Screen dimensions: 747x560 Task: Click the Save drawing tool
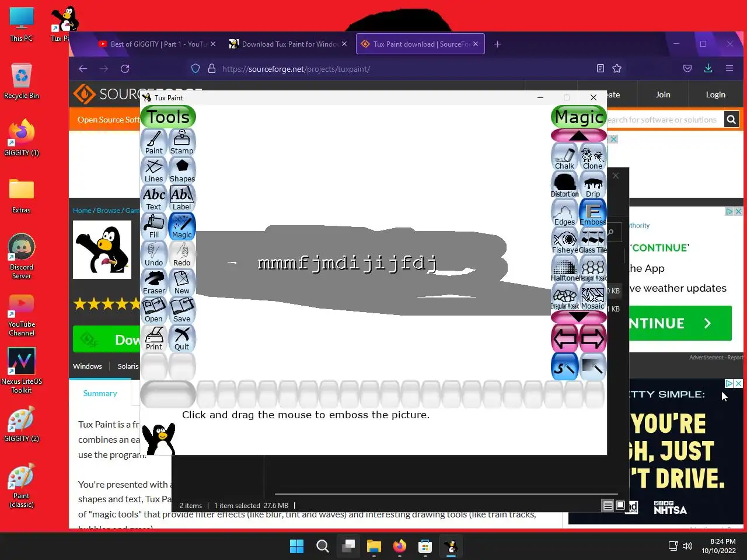[182, 310]
